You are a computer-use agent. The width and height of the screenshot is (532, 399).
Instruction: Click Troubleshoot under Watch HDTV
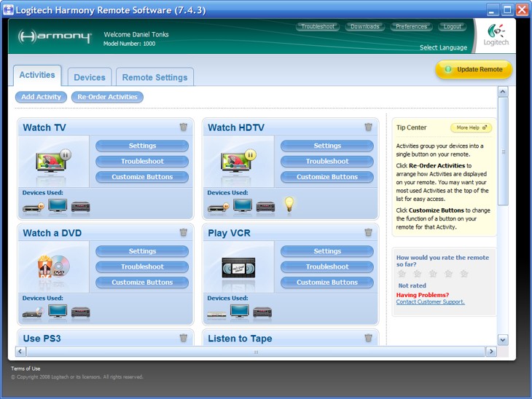pos(327,162)
